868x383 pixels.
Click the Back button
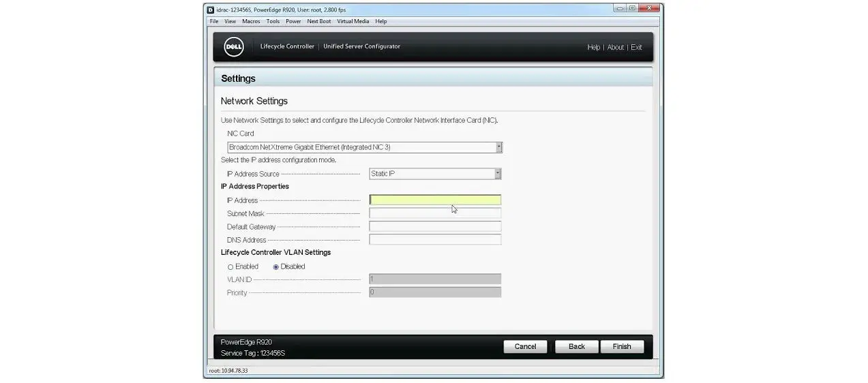(x=577, y=346)
